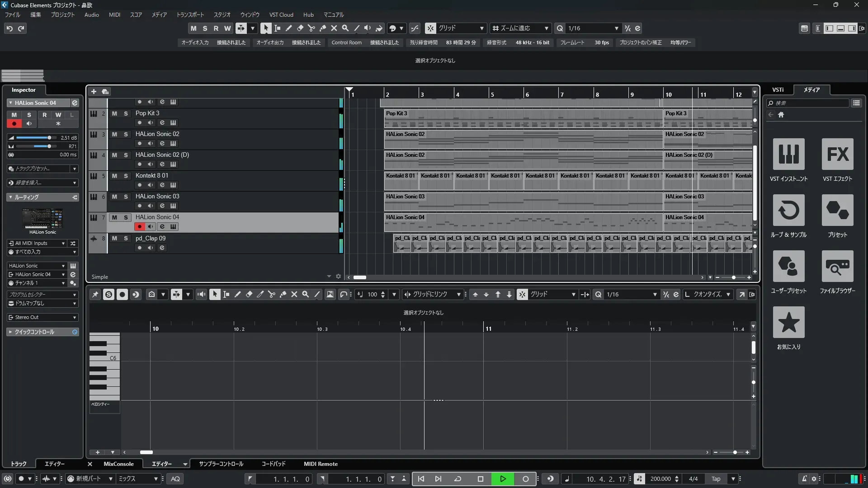The width and height of the screenshot is (868, 488).
Task: Open Loops & Samples tile
Action: [x=788, y=210]
